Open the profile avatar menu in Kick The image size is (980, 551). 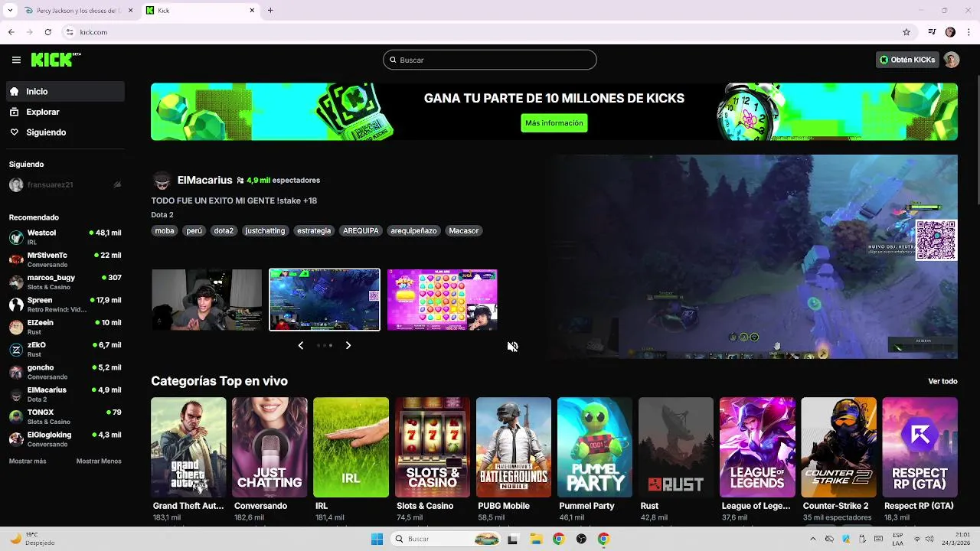tap(951, 60)
